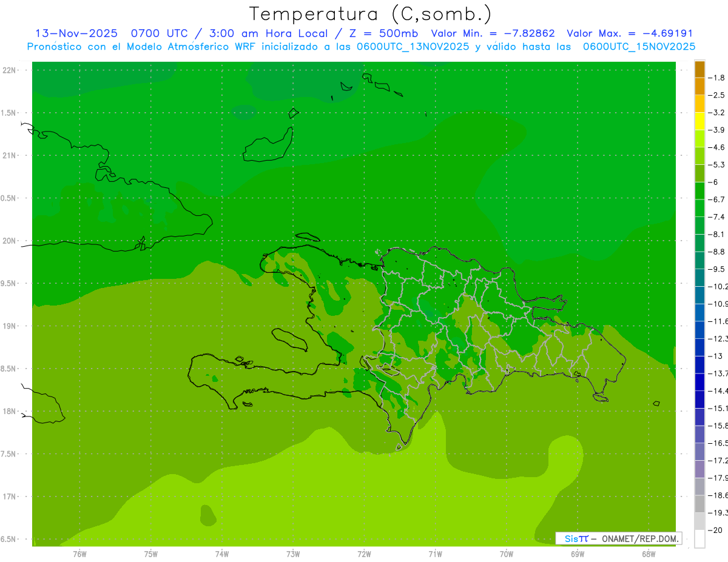Click the latitude label "21N"
This screenshot has height=562, width=728.
9,156
